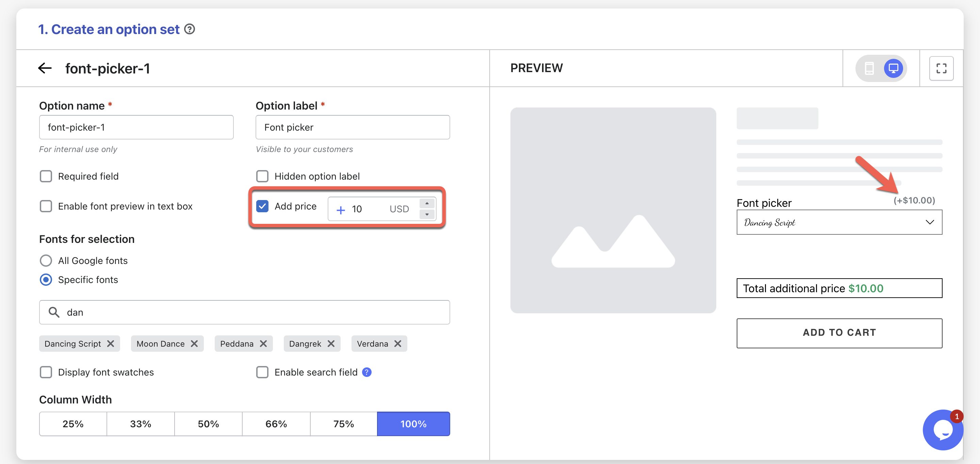This screenshot has width=980, height=464.
Task: Set column width to 50%
Action: [x=208, y=424]
